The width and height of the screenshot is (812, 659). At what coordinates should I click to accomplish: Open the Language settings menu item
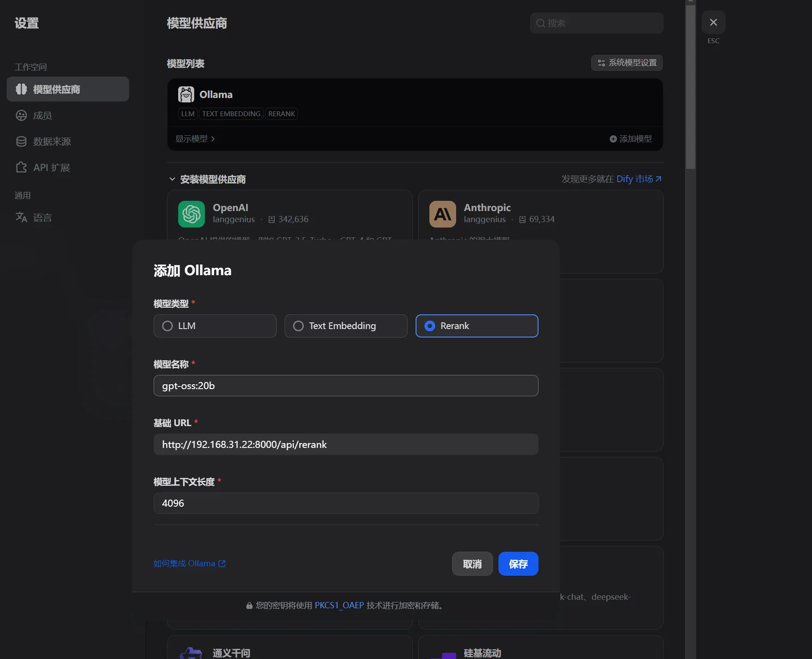(42, 218)
